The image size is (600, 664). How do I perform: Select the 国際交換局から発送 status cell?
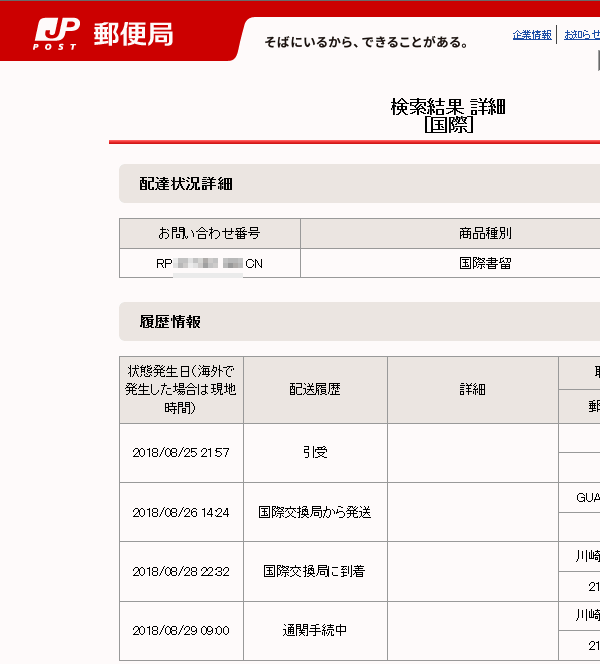coord(315,512)
